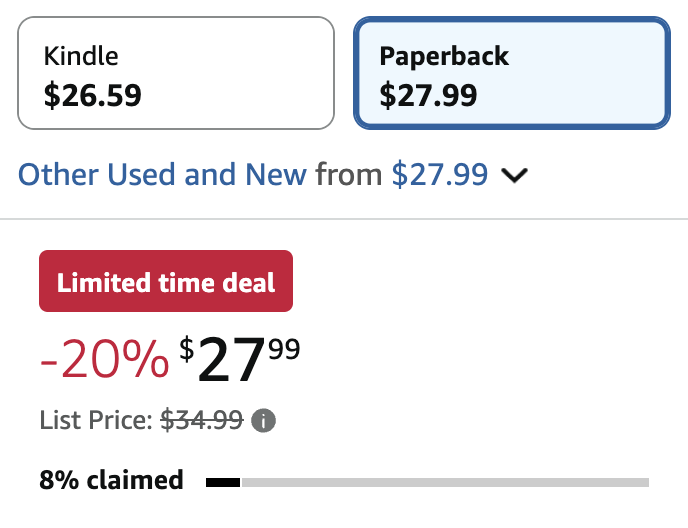Click the $26.59 Kindle price

(93, 95)
